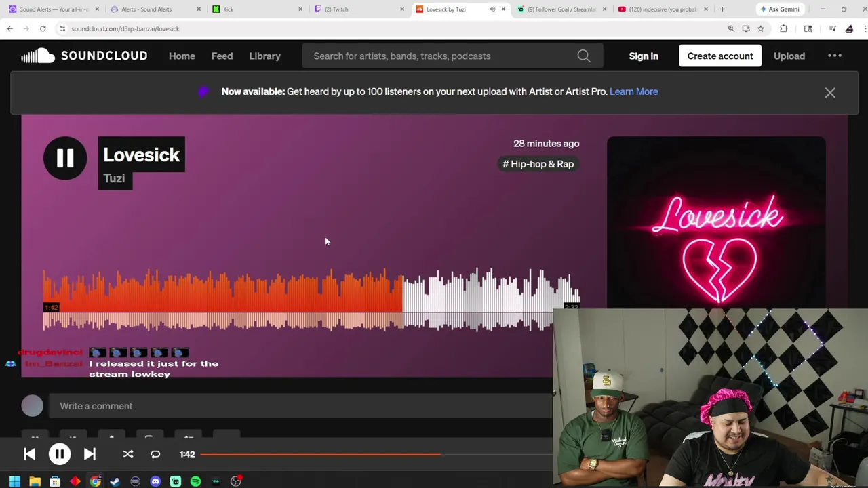Mute the Lovesick tab audio
Image resolution: width=868 pixels, height=488 pixels.
click(492, 9)
